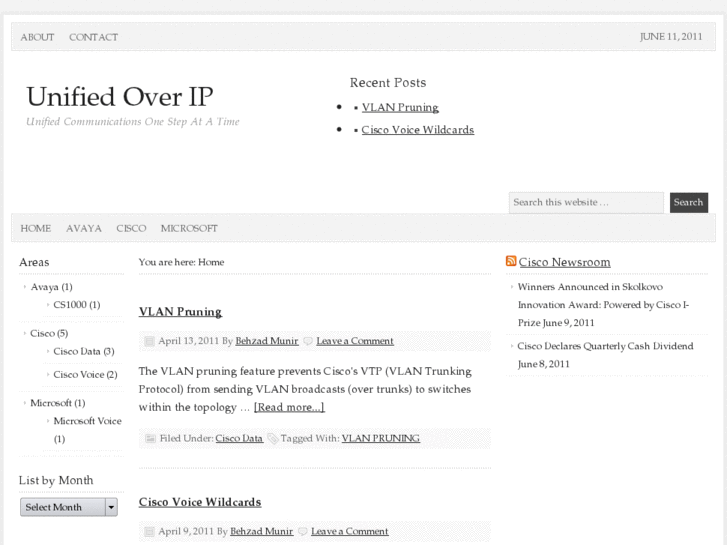Go to Home in the main menu
727x545 pixels.
coord(36,228)
